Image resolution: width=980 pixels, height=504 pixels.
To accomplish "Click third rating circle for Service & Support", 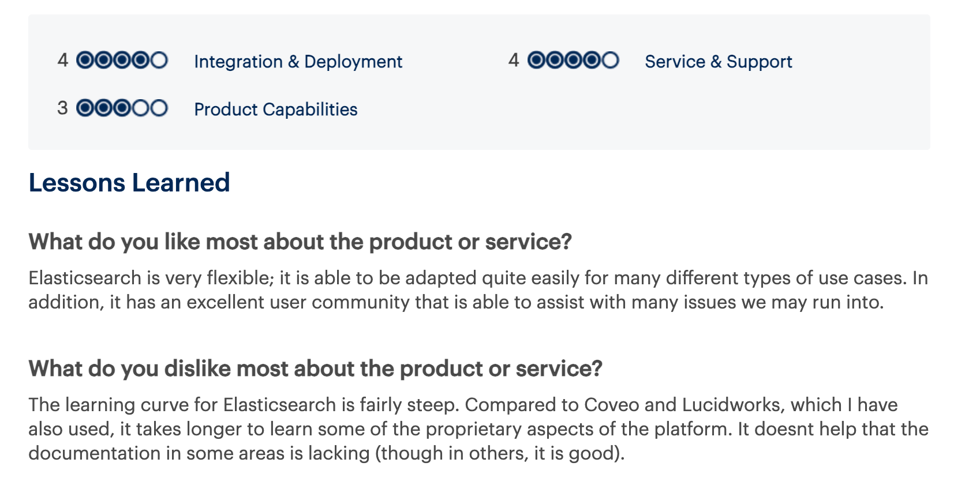I will [573, 60].
